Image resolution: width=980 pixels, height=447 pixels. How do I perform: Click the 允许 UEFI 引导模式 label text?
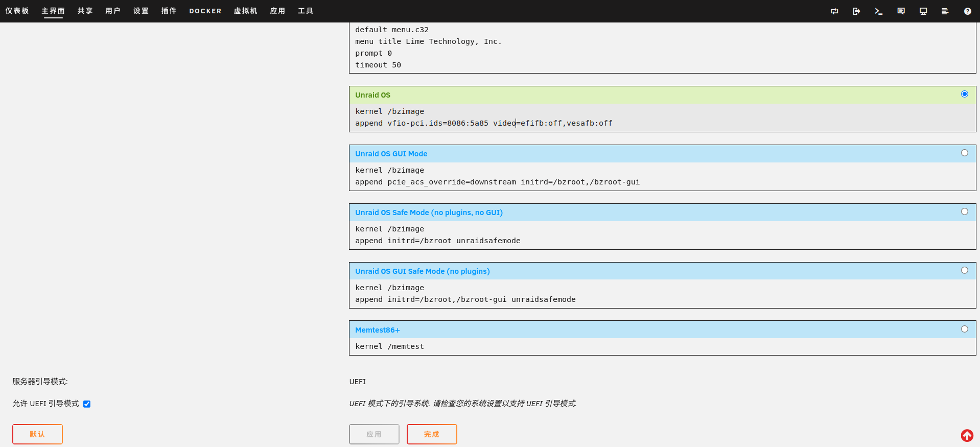(45, 404)
